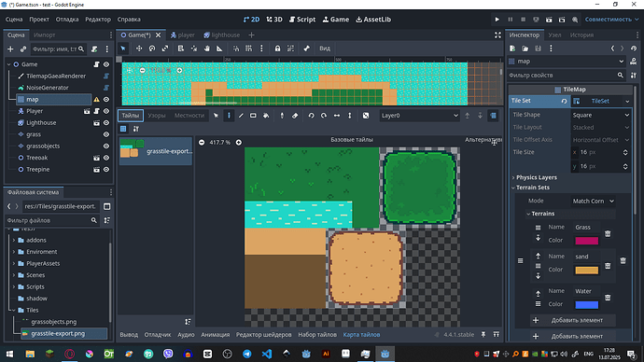Open the AssetLib workspace
The image size is (644, 362).
click(x=373, y=20)
